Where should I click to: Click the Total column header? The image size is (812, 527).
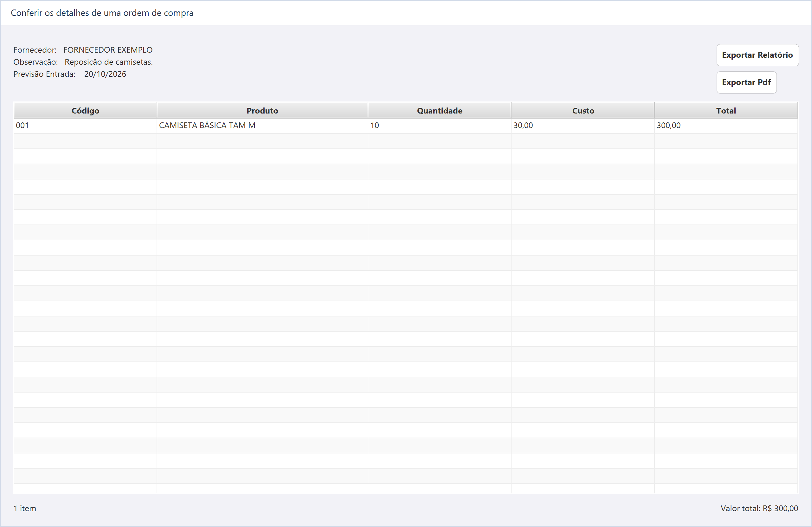(726, 111)
